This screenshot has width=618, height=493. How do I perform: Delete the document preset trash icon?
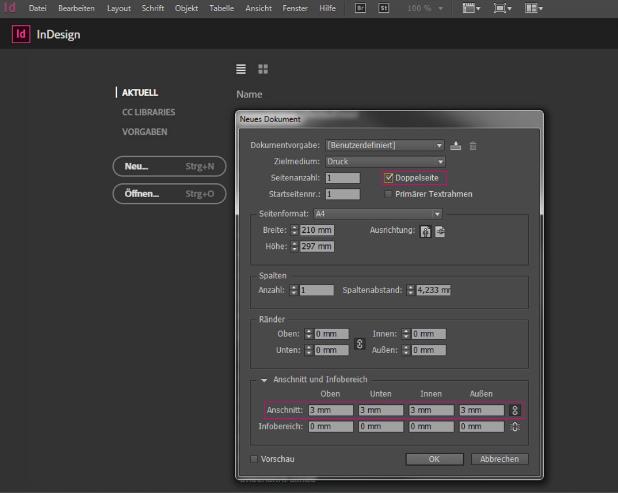[473, 146]
